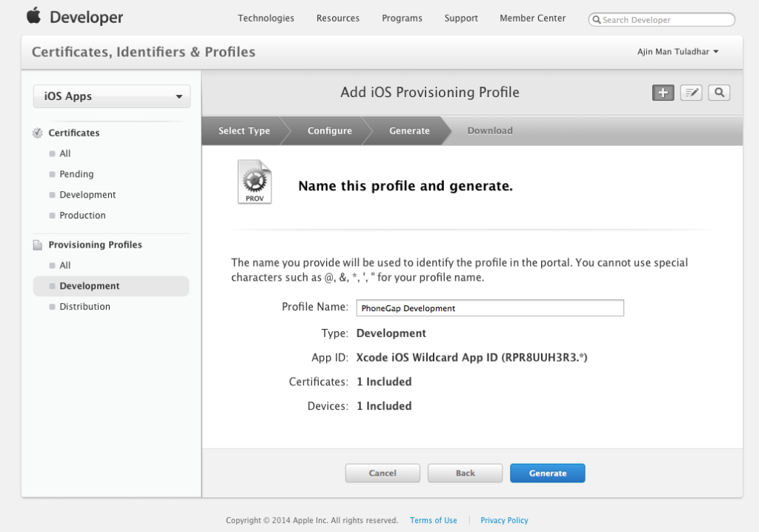759x532 pixels.
Task: Click the 'App ID:' label
Action: pyautogui.click(x=330, y=358)
